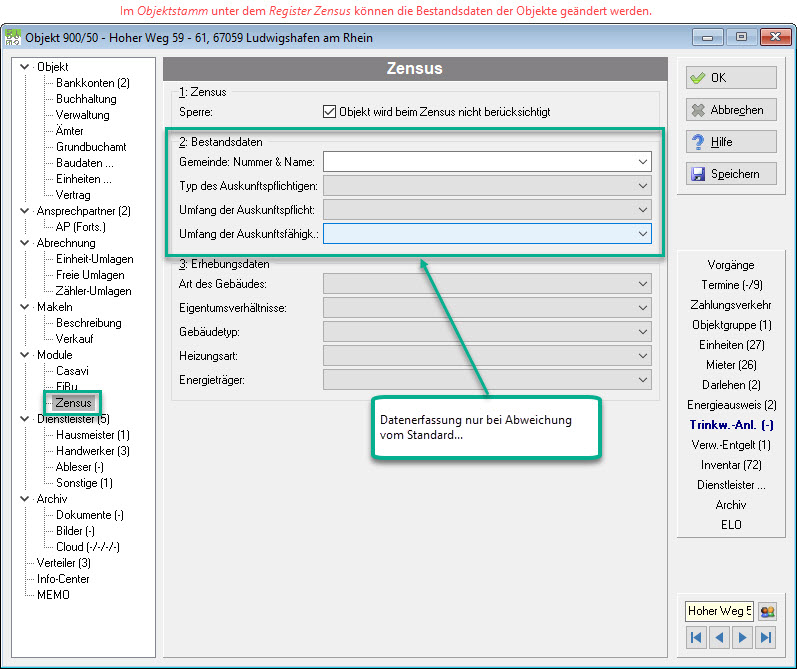Go to next record arrow
The image size is (797, 669).
tap(743, 637)
